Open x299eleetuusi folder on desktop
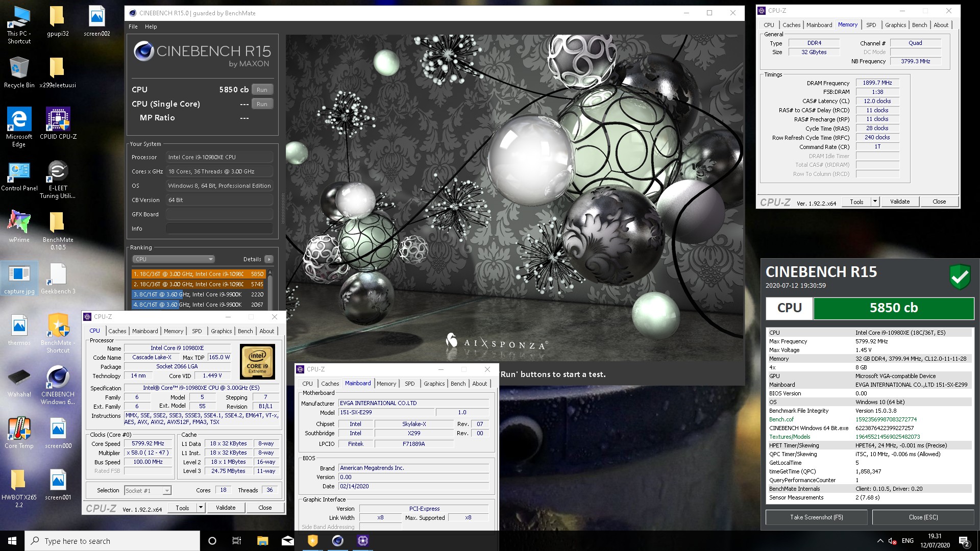 pos(58,72)
